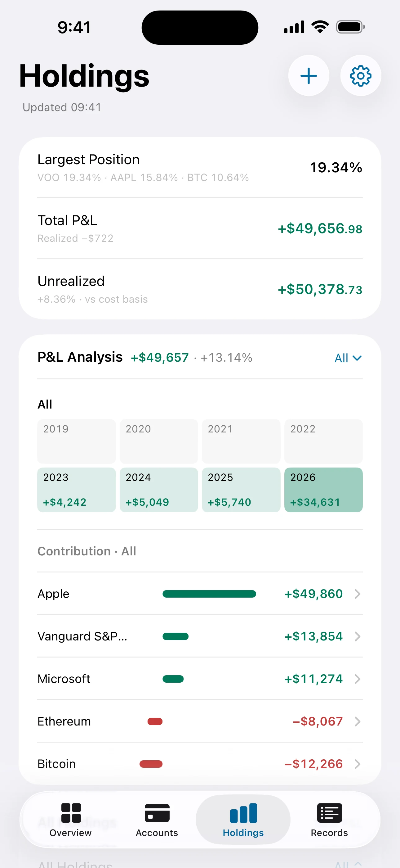Select the 2023 year tile
Screen dimensions: 400x868
[x=76, y=490]
